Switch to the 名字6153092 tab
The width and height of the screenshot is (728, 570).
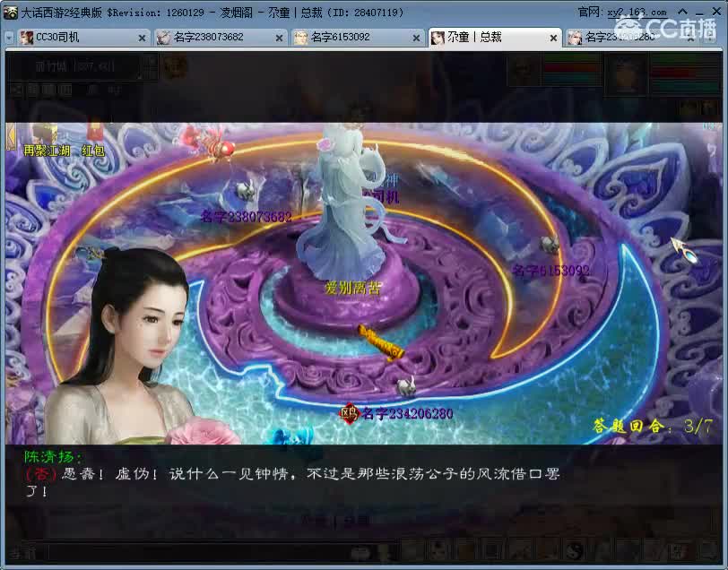click(x=358, y=37)
